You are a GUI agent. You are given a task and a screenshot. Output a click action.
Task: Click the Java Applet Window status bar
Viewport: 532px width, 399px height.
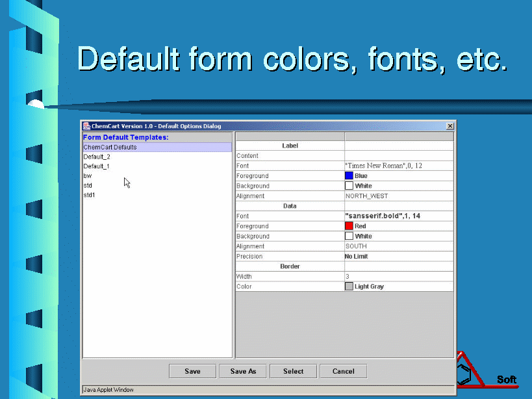268,390
